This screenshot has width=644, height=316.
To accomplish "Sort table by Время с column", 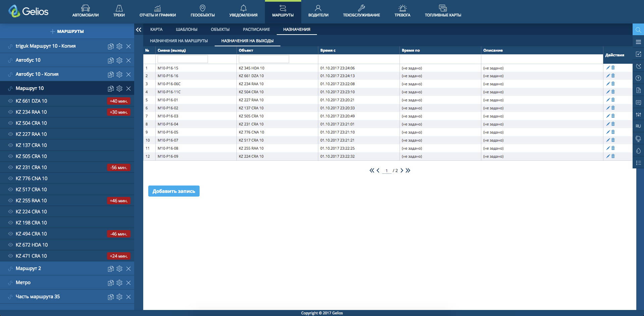I will (328, 50).
